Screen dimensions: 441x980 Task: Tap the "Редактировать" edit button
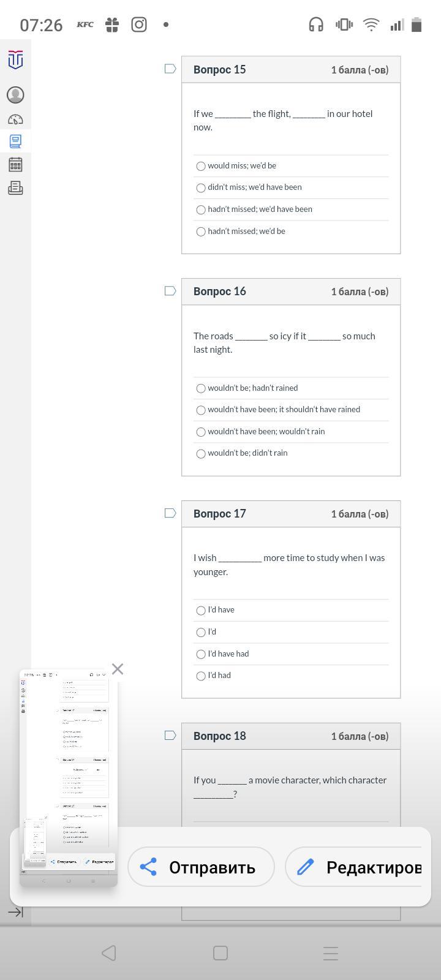point(358,867)
